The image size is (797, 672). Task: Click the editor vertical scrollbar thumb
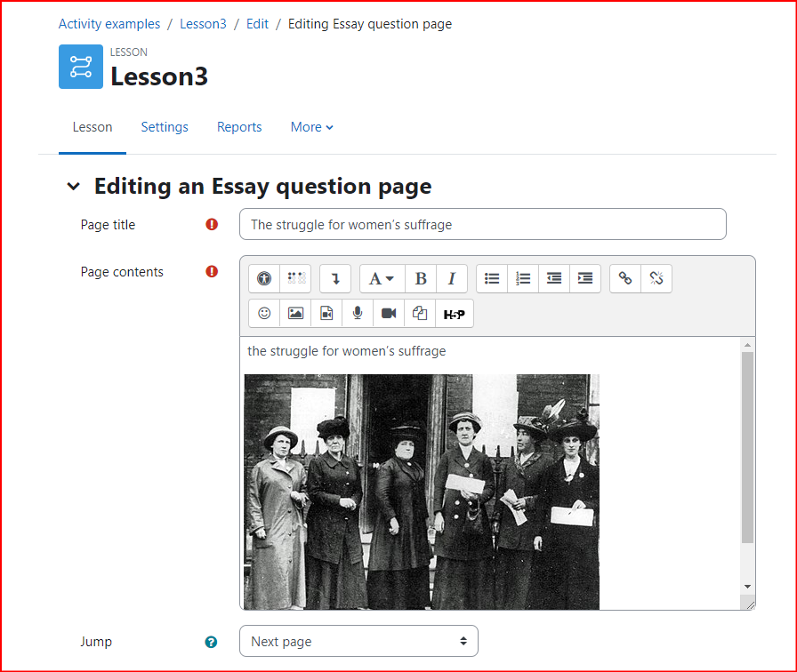tap(747, 447)
